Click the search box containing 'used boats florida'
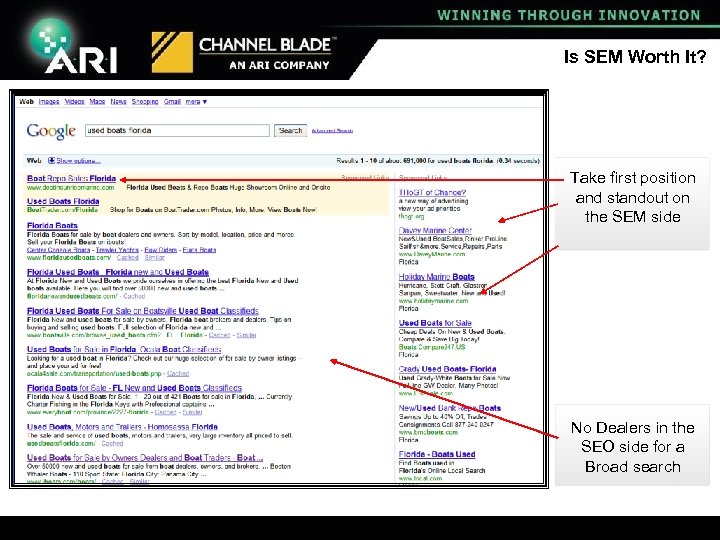The image size is (720, 540). [x=177, y=130]
